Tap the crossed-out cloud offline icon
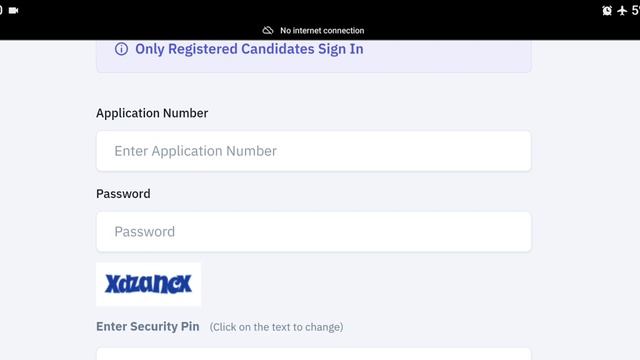640x360 pixels. point(268,31)
